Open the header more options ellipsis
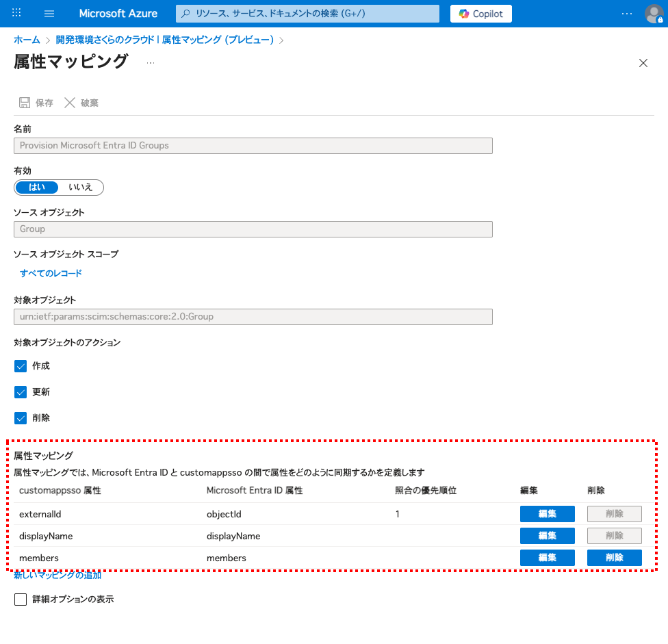Viewport: 668px width, 644px height. [x=627, y=14]
